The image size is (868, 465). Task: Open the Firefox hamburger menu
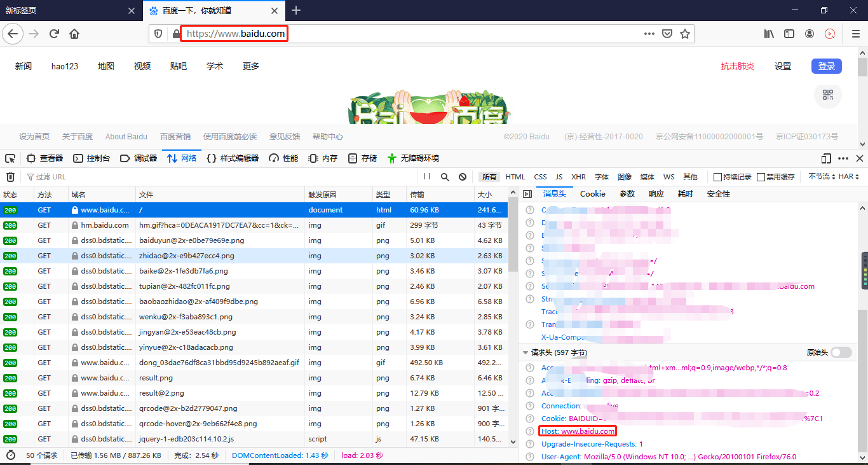(x=855, y=34)
